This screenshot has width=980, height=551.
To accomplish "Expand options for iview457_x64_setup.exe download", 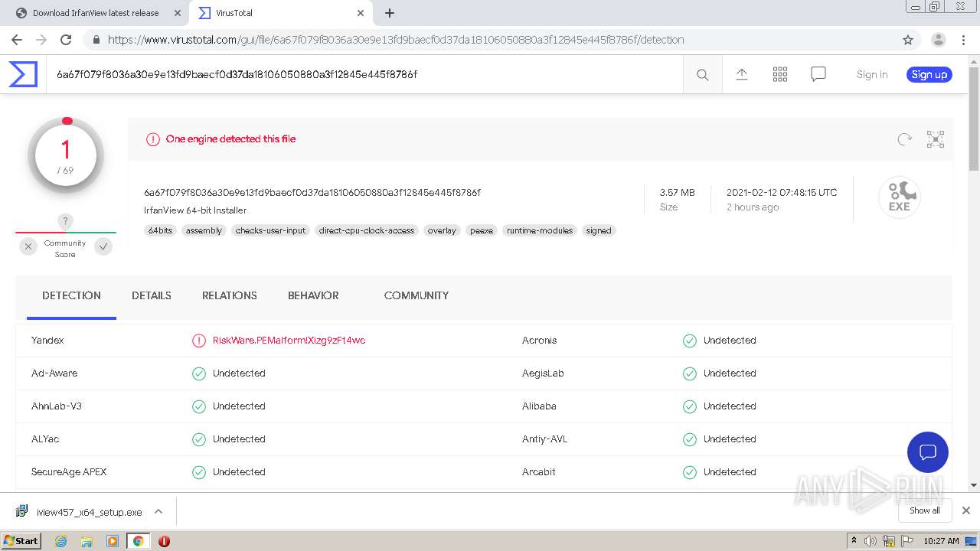I will click(158, 511).
